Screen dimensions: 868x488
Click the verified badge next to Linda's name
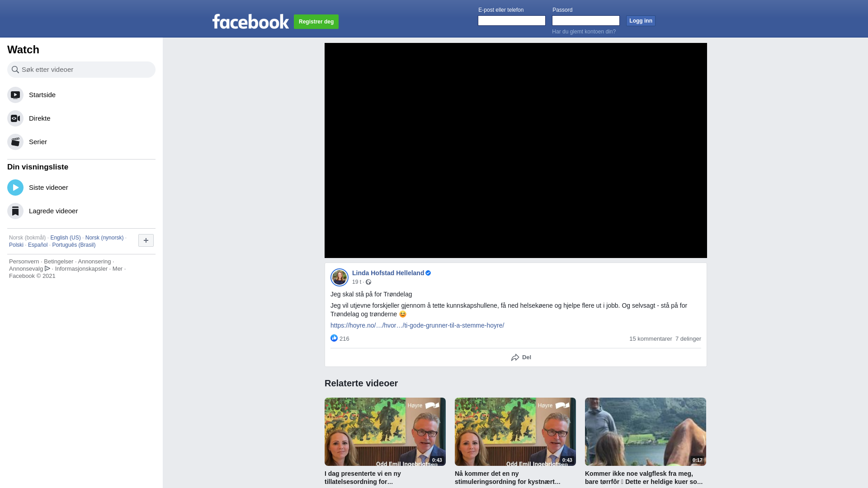(428, 273)
